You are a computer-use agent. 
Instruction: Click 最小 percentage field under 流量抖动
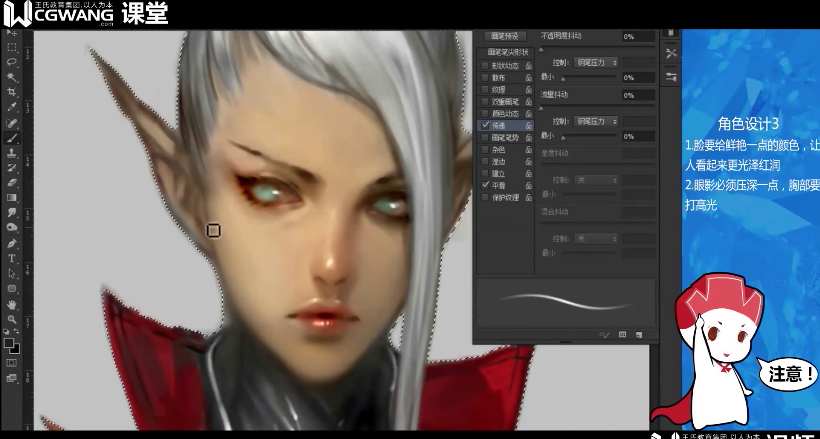pyautogui.click(x=639, y=136)
